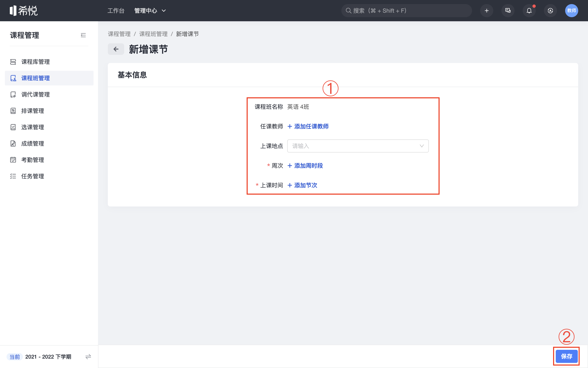Open 排课管理 in sidebar
The height and width of the screenshot is (368, 588).
[x=49, y=111]
